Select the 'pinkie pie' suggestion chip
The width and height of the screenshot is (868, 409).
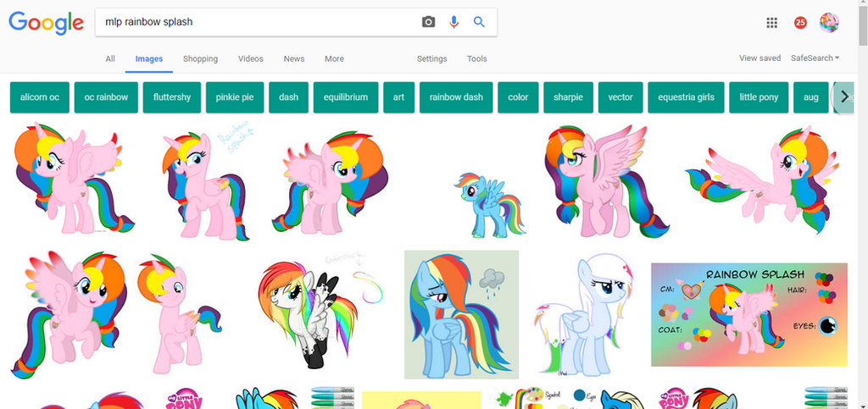pos(235,97)
